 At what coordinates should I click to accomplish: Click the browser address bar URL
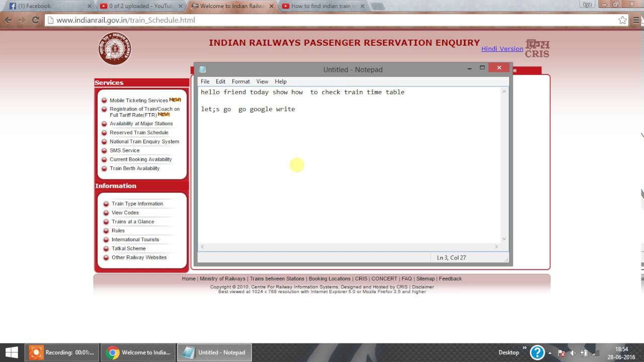[x=126, y=20]
